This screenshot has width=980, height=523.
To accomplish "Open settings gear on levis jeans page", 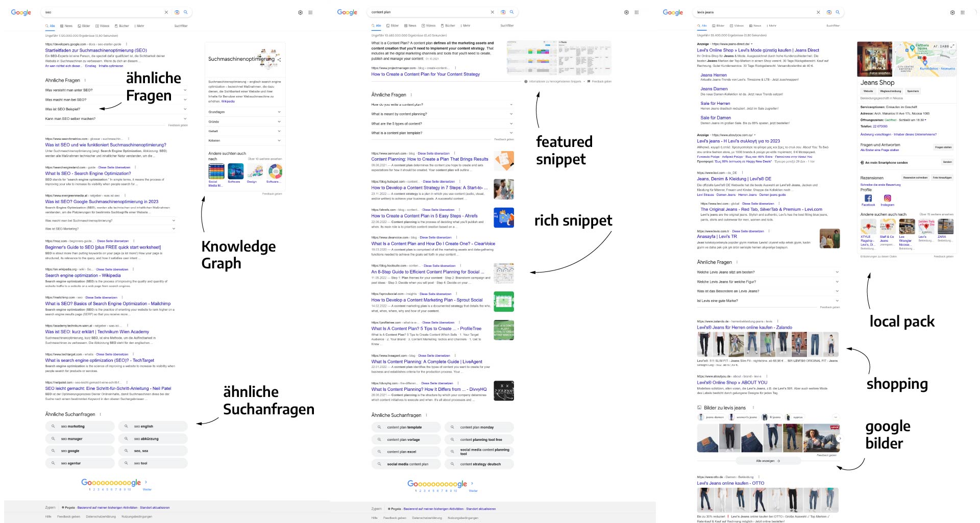I will (952, 12).
